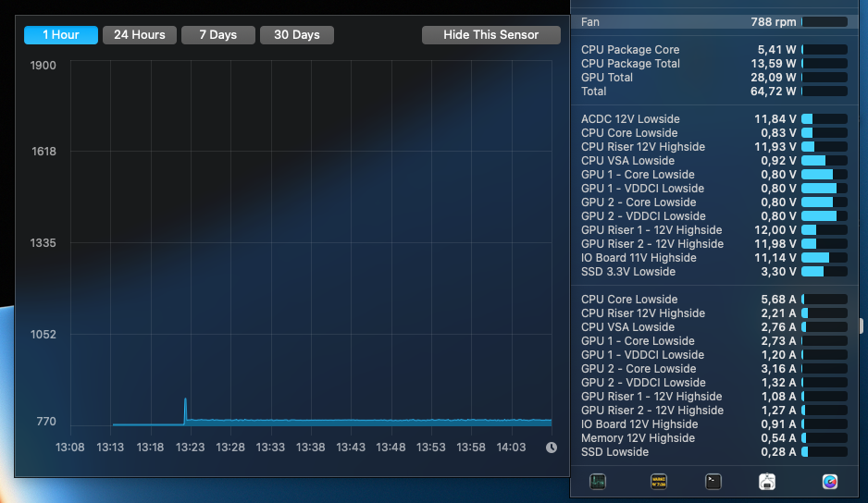Image resolution: width=868 pixels, height=503 pixels.
Task: Open Activity Monitor from the bottom icon row
Action: pos(597,482)
